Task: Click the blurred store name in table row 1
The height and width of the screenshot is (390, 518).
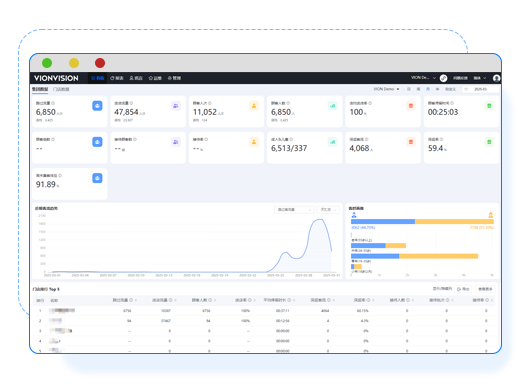Action: click(x=62, y=310)
